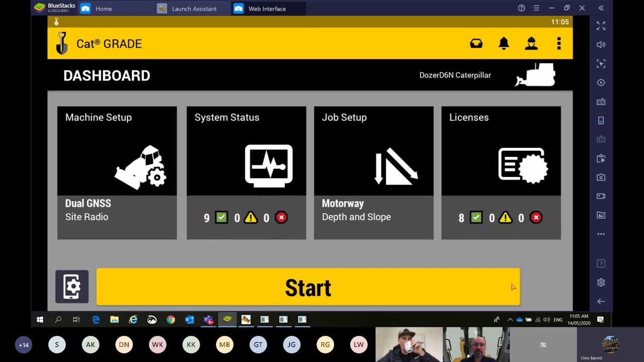This screenshot has width=644, height=362.
Task: Switch to Launch Assistant tab
Action: (x=193, y=9)
